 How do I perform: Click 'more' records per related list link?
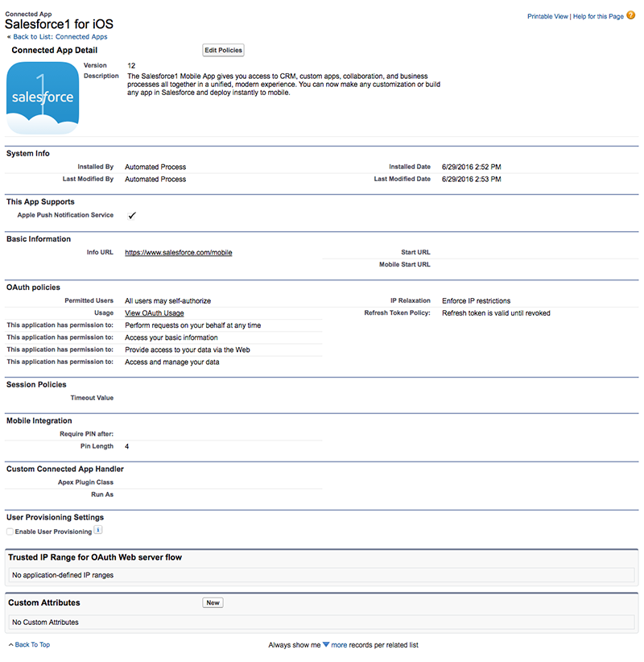point(339,645)
